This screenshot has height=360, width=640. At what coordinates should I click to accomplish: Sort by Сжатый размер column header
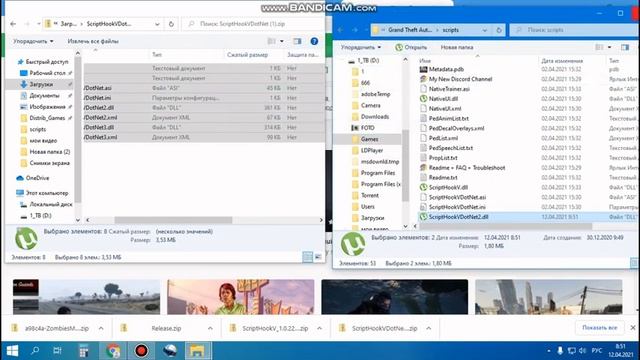pos(247,55)
